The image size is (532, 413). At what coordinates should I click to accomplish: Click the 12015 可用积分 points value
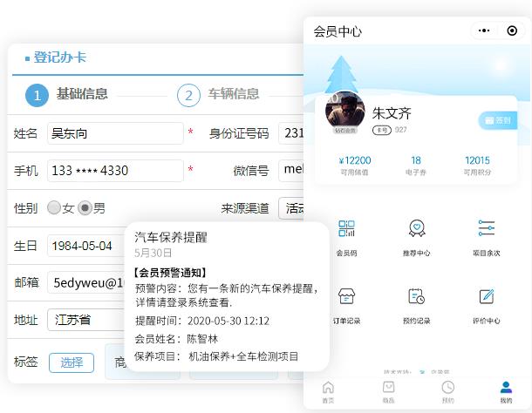coord(477,166)
